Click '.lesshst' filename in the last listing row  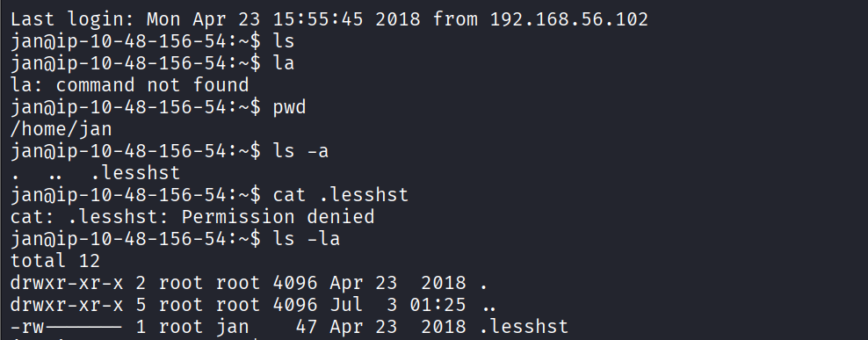tap(523, 327)
